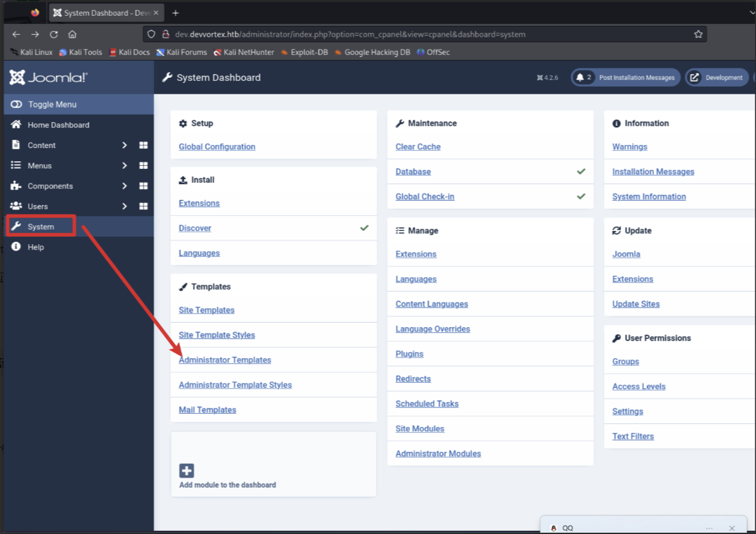Viewport: 756px width, 534px height.
Task: Click the plus icon to add module
Action: pyautogui.click(x=187, y=471)
